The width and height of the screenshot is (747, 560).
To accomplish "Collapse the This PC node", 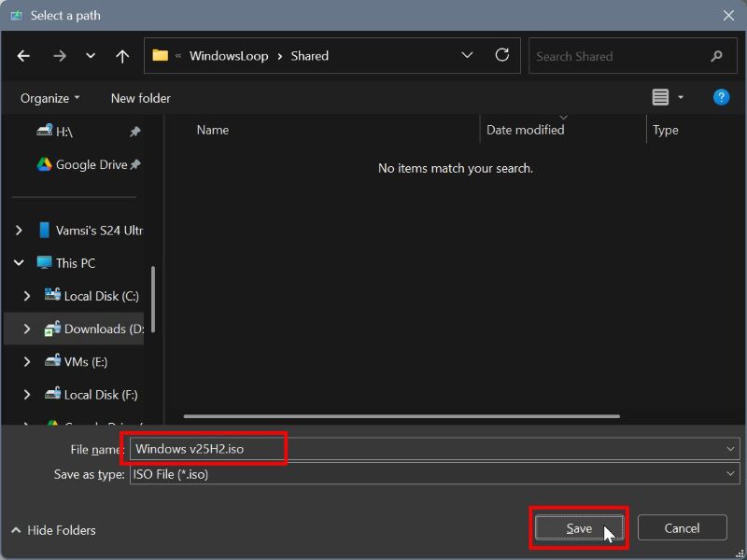I will (x=19, y=263).
